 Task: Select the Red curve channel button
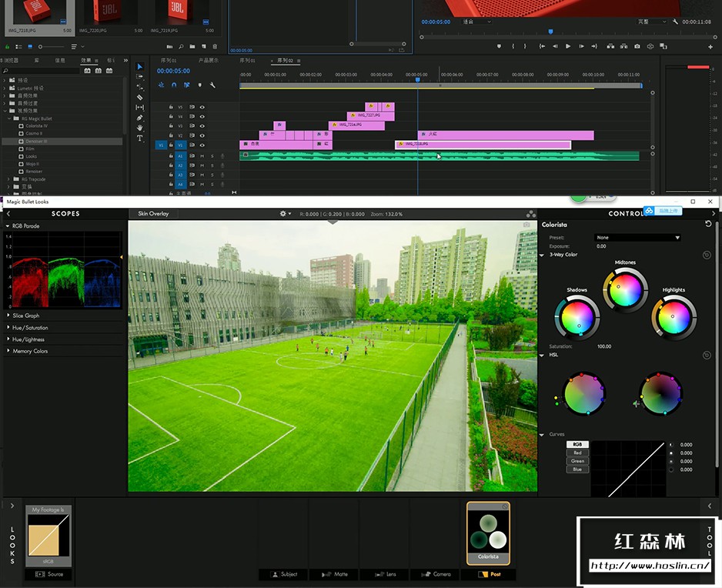[x=577, y=453]
